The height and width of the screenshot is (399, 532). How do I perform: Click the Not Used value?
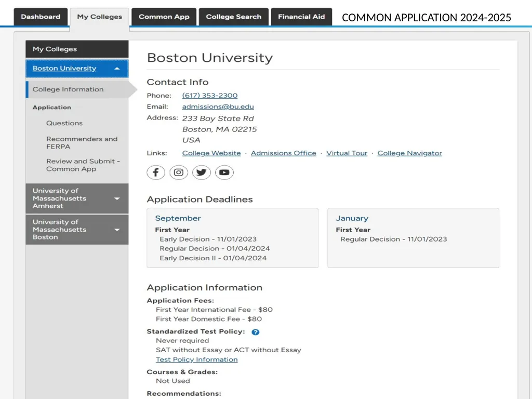(x=172, y=381)
